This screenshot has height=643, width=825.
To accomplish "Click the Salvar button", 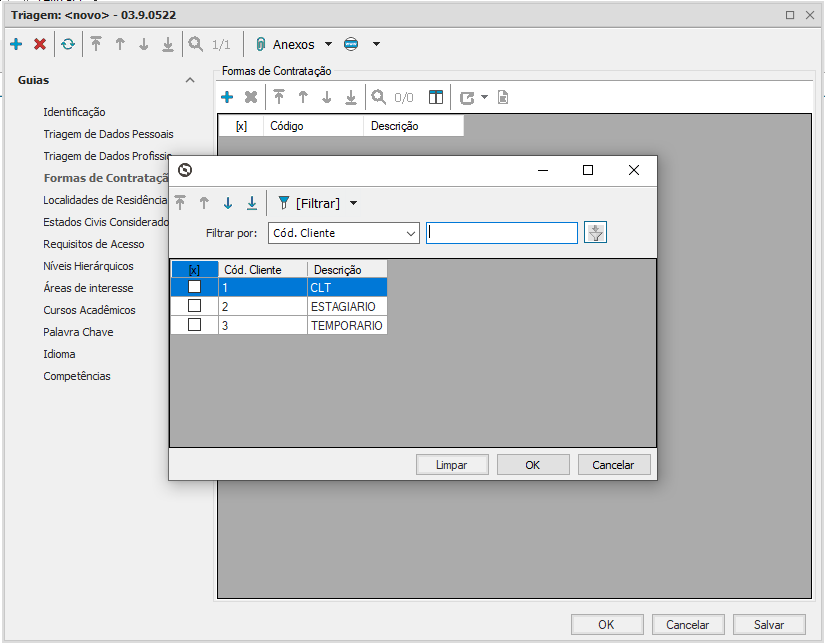I will pyautogui.click(x=768, y=624).
